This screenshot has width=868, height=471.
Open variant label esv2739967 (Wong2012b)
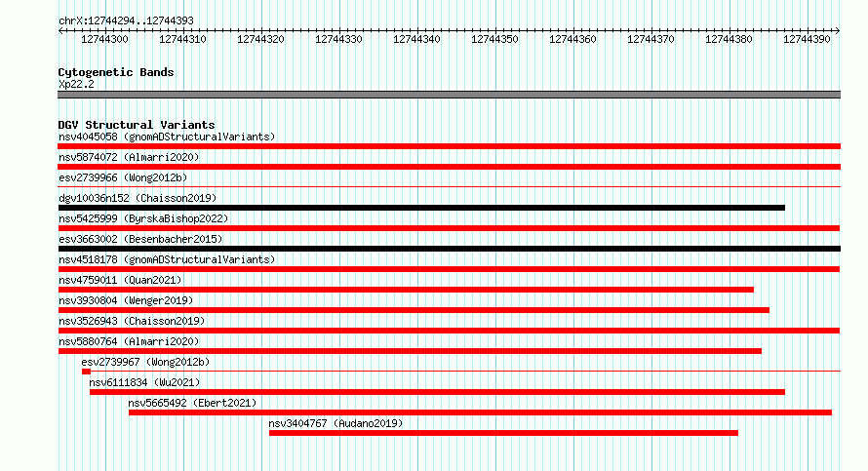click(x=145, y=362)
